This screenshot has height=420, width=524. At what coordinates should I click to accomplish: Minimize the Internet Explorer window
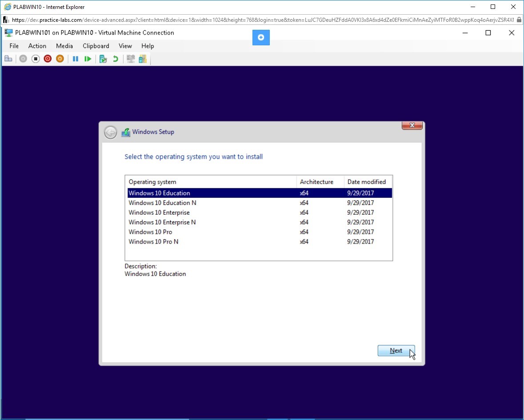(x=473, y=7)
